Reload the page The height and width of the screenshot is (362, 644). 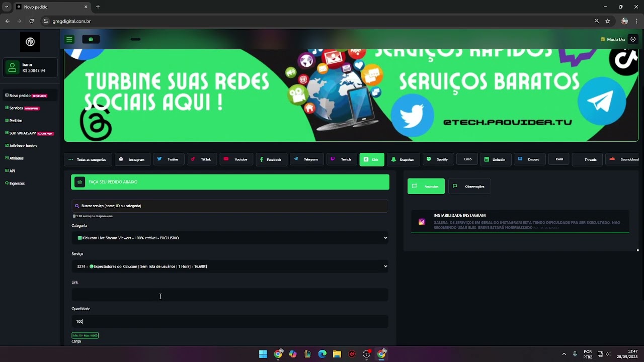coord(31,21)
